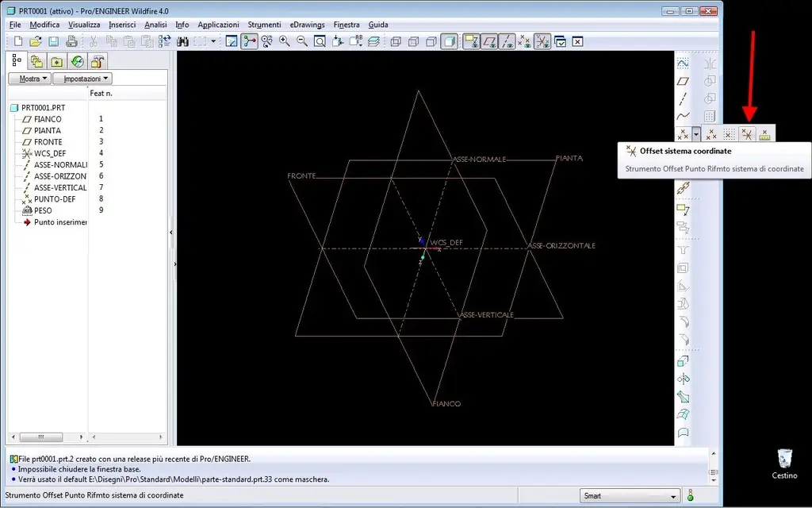812x508 pixels.
Task: Toggle datum planes visibility
Action: click(488, 41)
